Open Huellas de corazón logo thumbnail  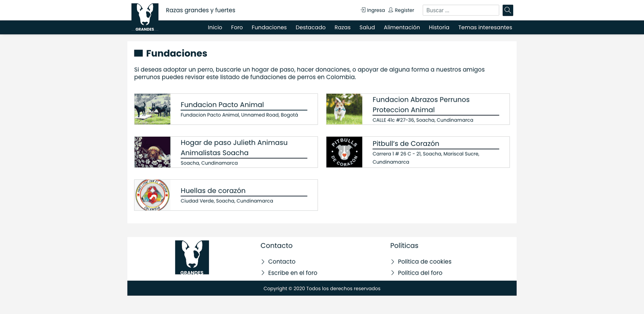pyautogui.click(x=153, y=195)
